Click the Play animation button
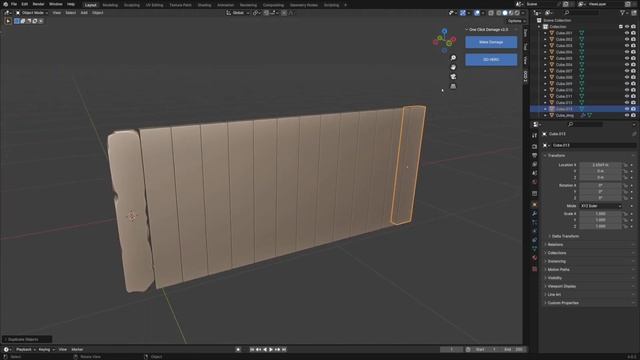 pos(271,349)
